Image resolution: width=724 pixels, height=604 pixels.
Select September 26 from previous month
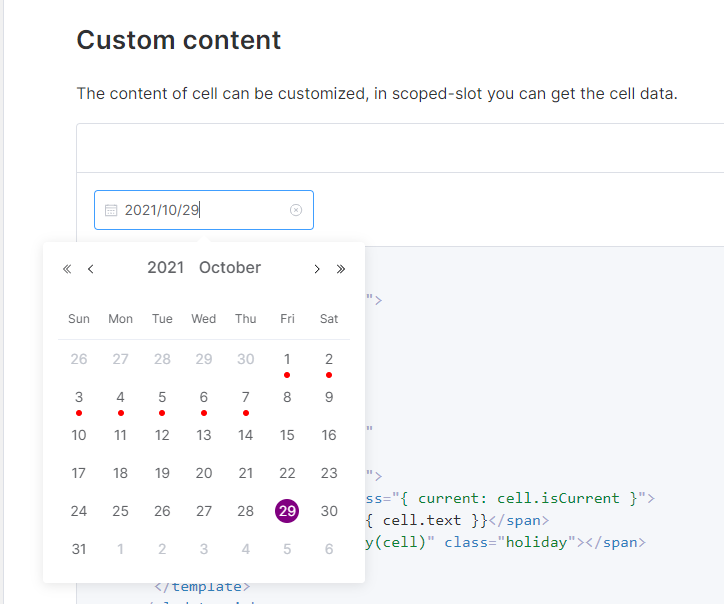[79, 359]
